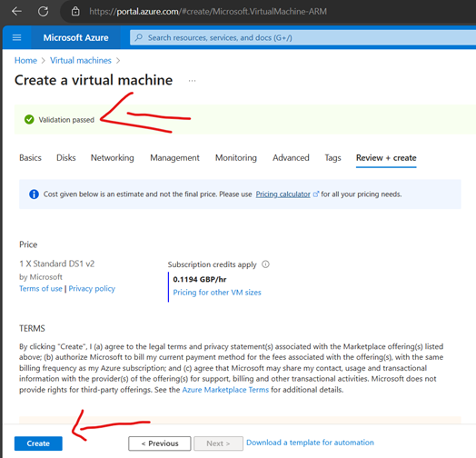
Task: Open the ellipsis menu beside page title
Action: [192, 81]
